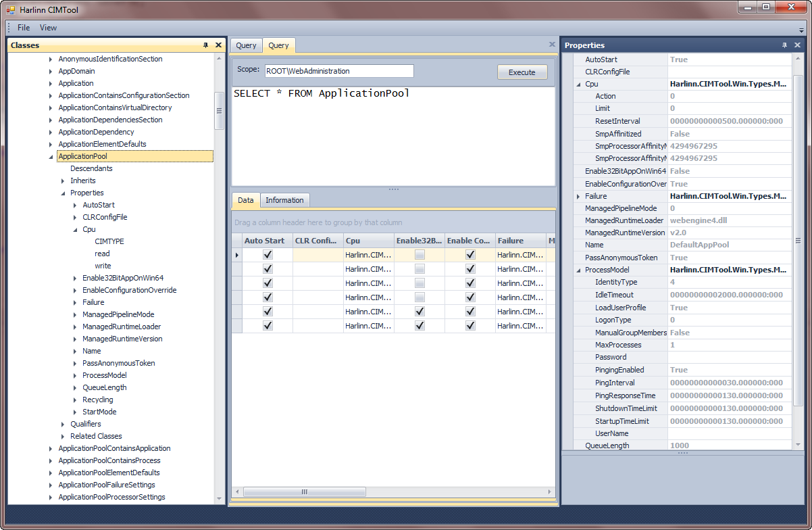Viewport: 812px width, 530px height.
Task: Select the PingingEnabled row in Properties panel
Action: (682, 370)
